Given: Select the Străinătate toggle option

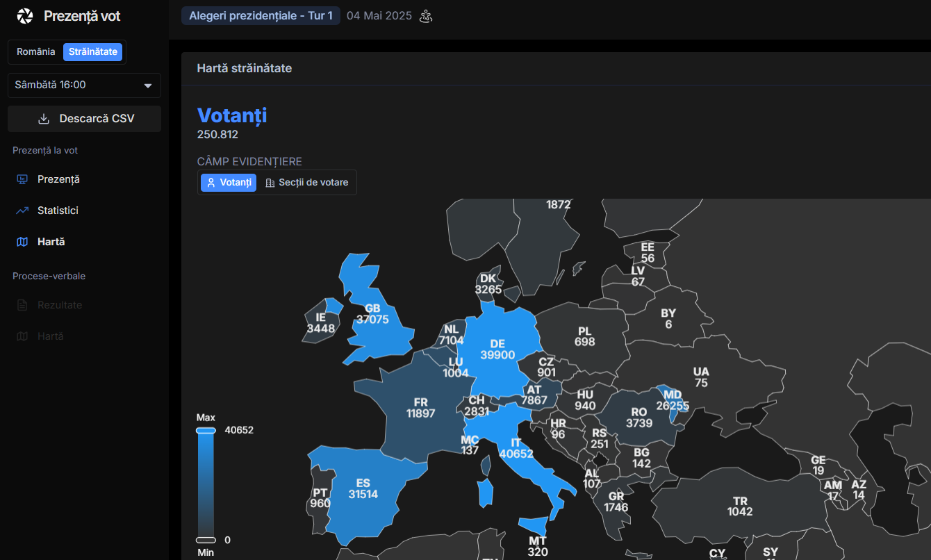Looking at the screenshot, I should click(x=93, y=52).
